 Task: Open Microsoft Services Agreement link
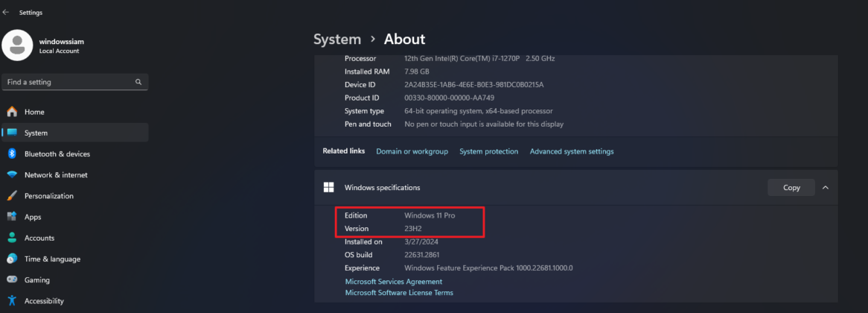394,282
